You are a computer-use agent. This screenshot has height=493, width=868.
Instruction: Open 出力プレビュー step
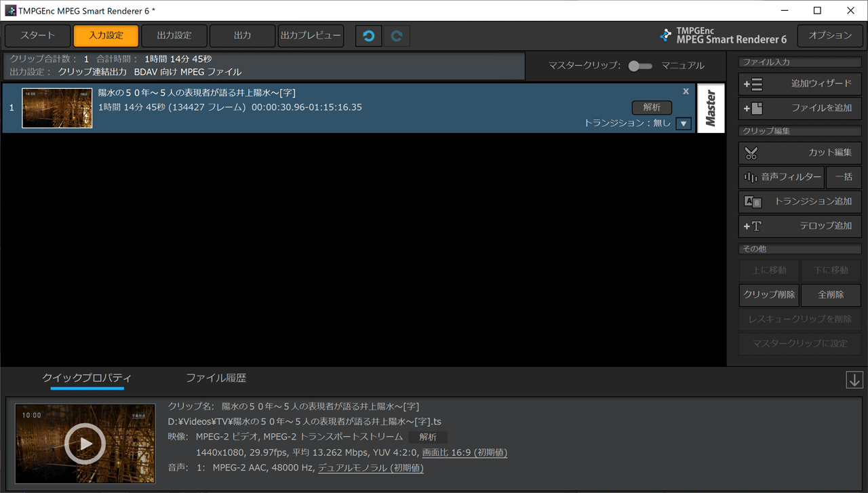311,35
